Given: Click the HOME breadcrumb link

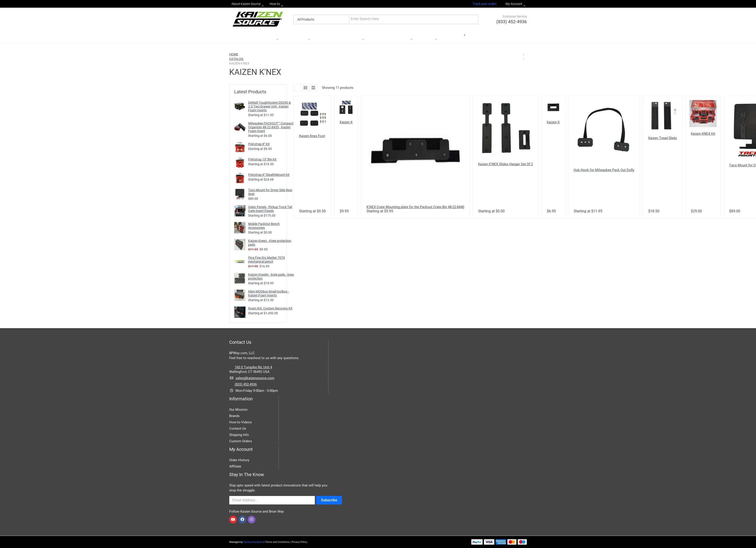Looking at the screenshot, I should (x=234, y=54).
